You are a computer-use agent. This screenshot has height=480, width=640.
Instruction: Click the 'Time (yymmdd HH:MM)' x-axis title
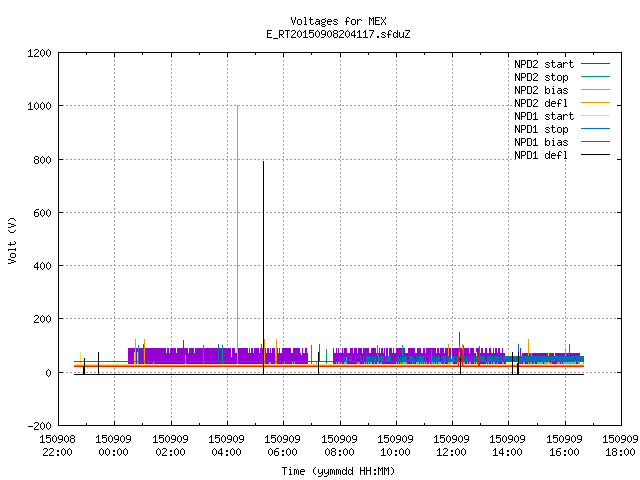click(338, 471)
